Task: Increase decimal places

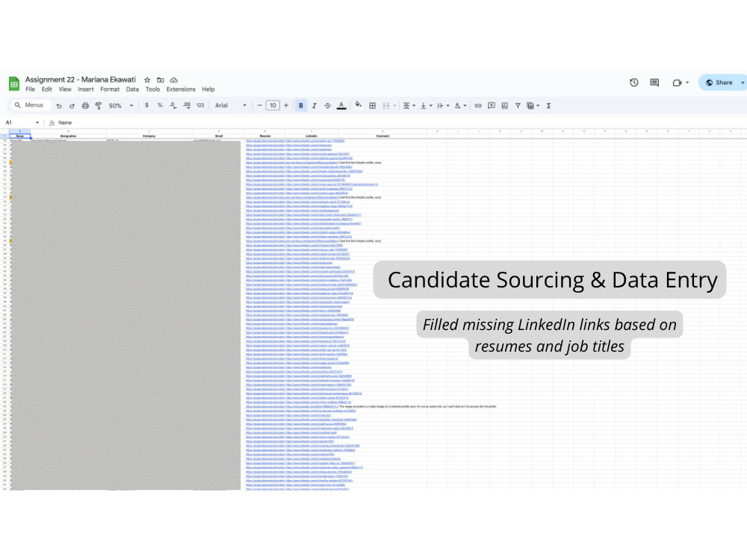Action: tap(187, 105)
